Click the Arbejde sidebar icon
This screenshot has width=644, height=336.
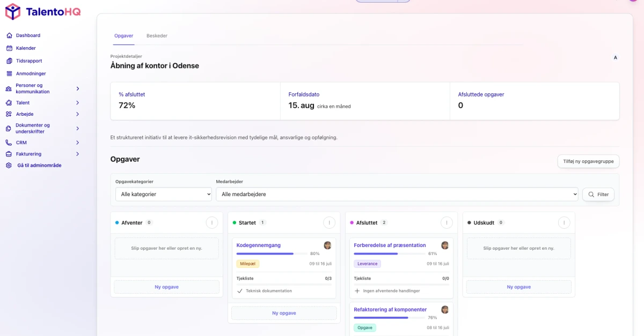pyautogui.click(x=9, y=114)
